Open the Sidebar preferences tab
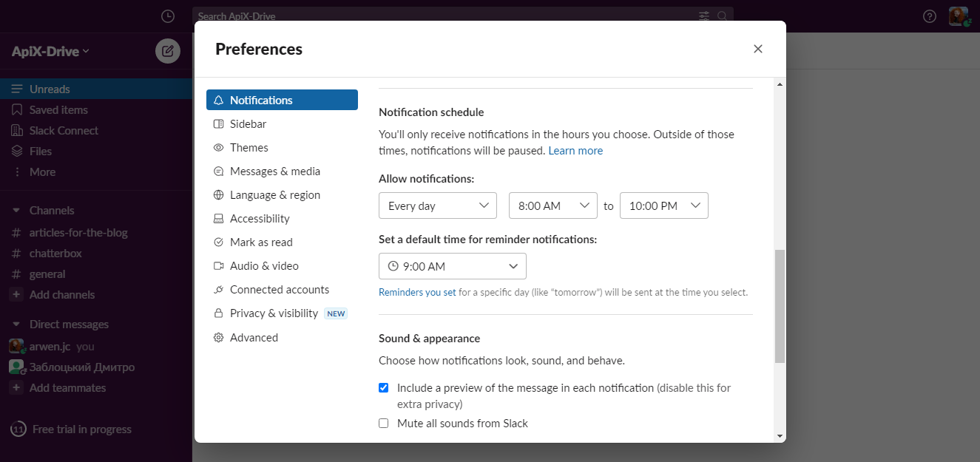 [x=282, y=123]
